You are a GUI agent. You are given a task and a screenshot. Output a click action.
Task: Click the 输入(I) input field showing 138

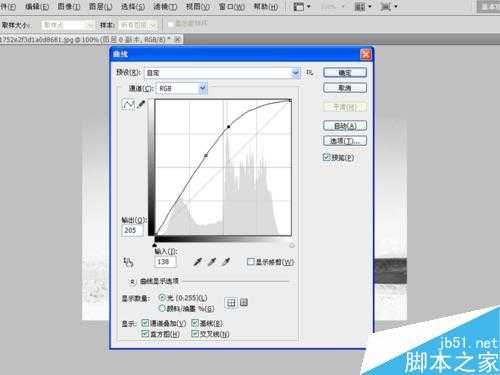(x=165, y=262)
